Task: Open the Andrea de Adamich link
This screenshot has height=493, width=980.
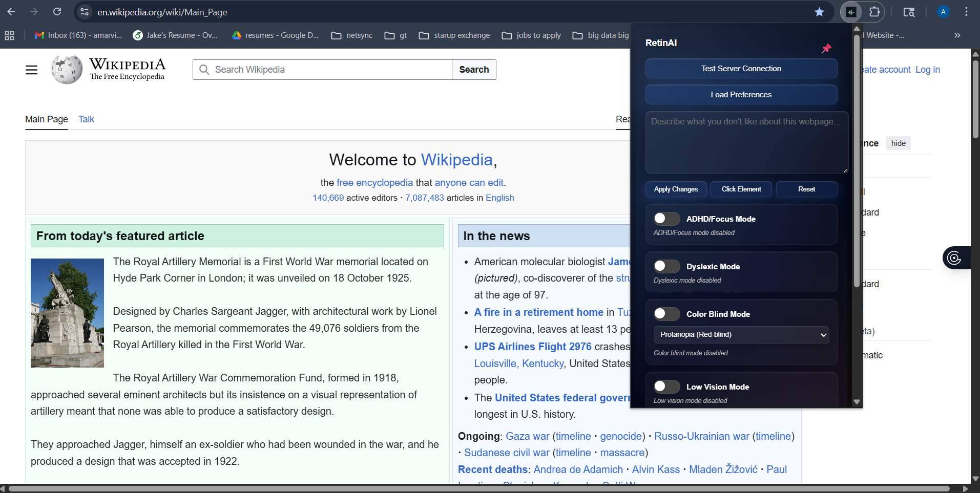Action: coord(578,469)
